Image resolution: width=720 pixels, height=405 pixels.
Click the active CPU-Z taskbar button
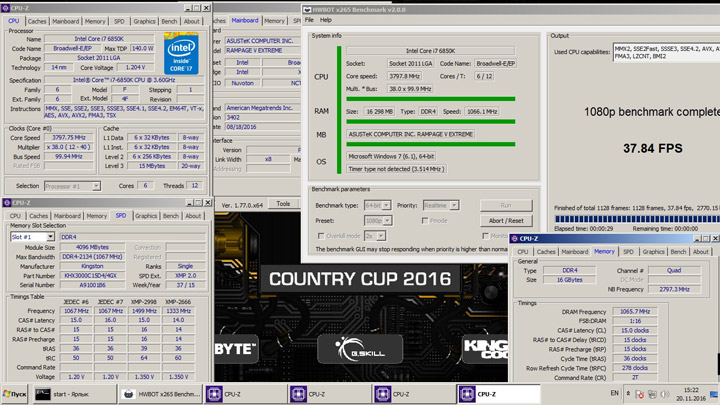(499, 394)
